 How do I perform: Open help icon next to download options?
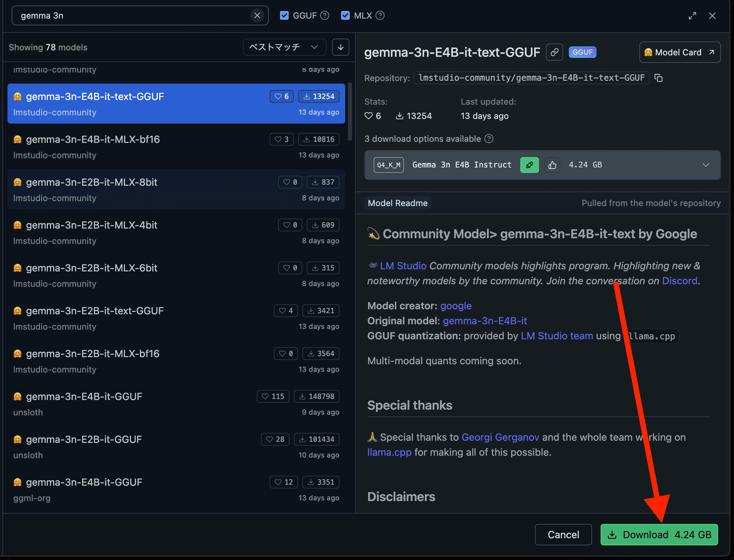click(489, 139)
